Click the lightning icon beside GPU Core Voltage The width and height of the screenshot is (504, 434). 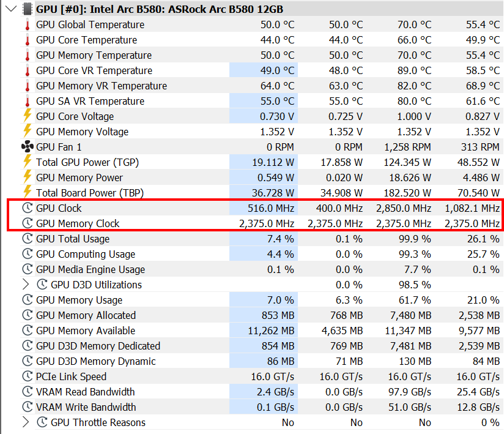point(28,116)
